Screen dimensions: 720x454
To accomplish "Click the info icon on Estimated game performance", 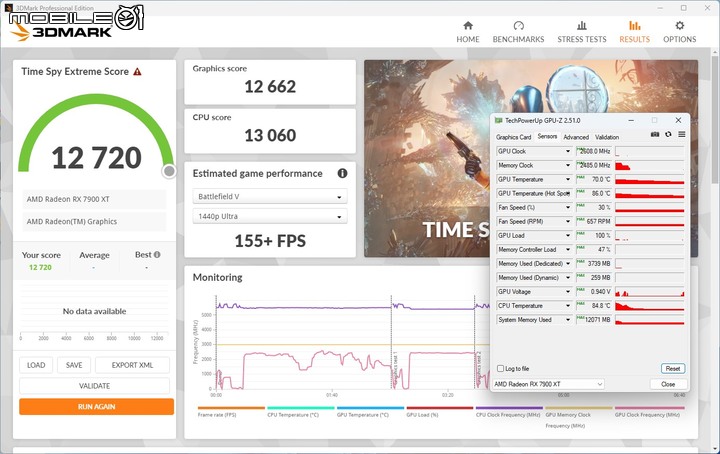I will coord(342,173).
